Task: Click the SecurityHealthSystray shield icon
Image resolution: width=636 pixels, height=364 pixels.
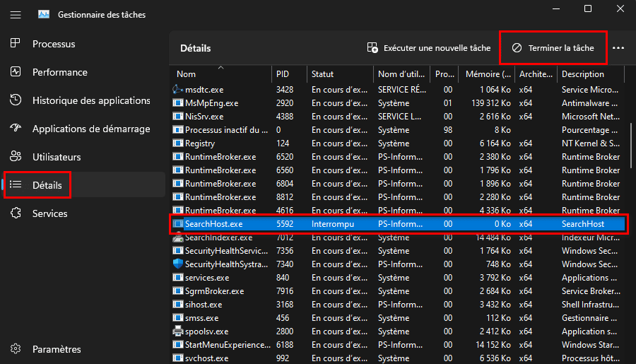Action: 177,264
